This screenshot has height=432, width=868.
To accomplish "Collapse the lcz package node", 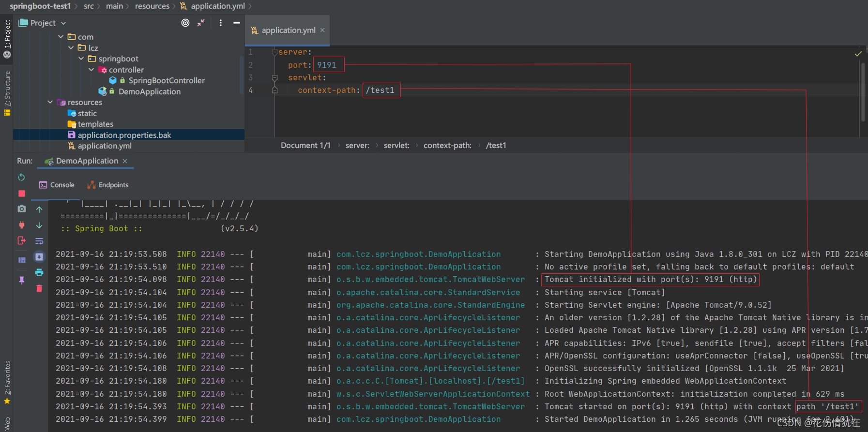I will pyautogui.click(x=71, y=48).
